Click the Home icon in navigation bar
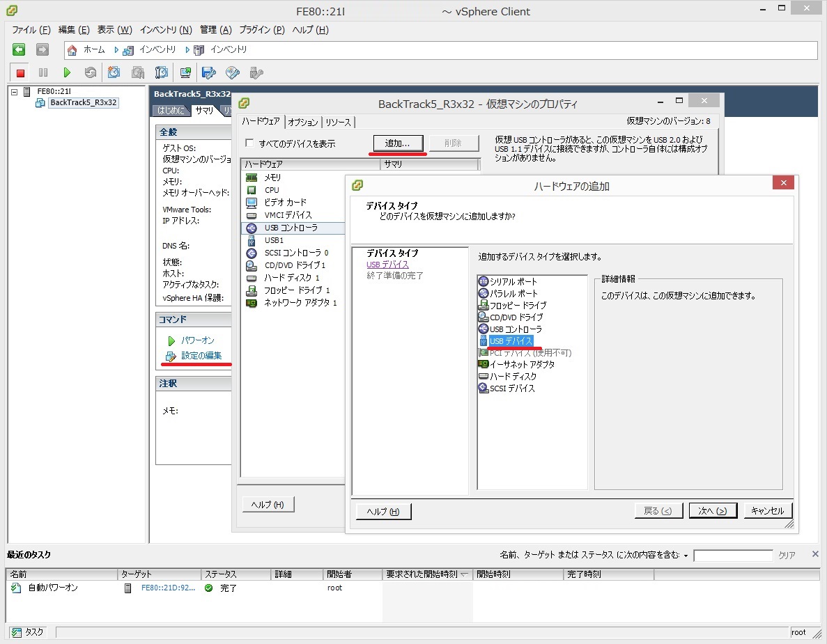Viewport: 827px width, 644px height. tap(72, 50)
